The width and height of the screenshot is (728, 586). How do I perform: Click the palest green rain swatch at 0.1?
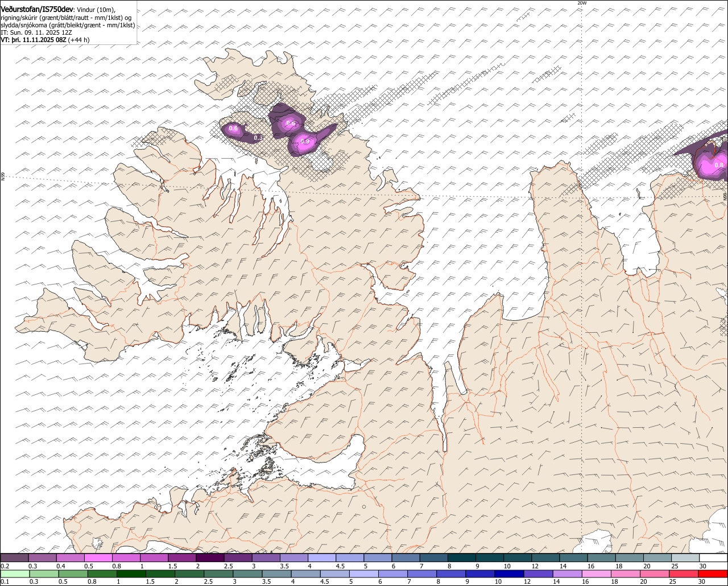[14, 573]
